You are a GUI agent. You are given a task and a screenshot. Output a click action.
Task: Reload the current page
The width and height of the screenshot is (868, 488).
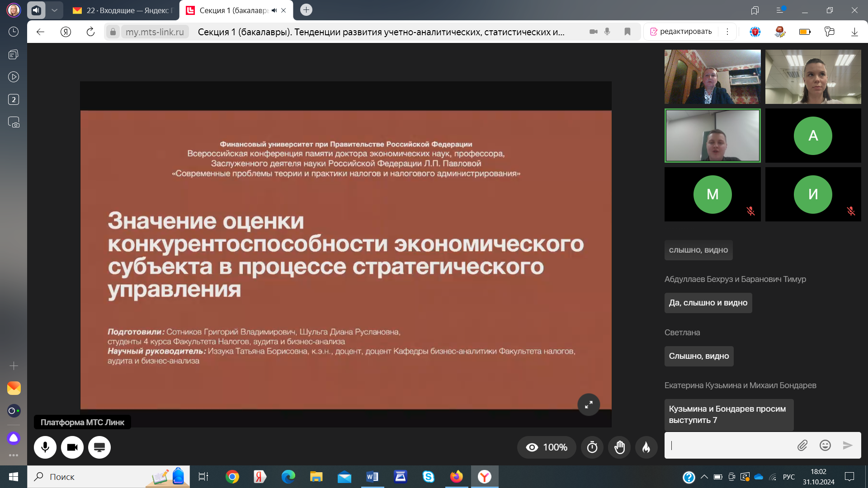tap(90, 32)
